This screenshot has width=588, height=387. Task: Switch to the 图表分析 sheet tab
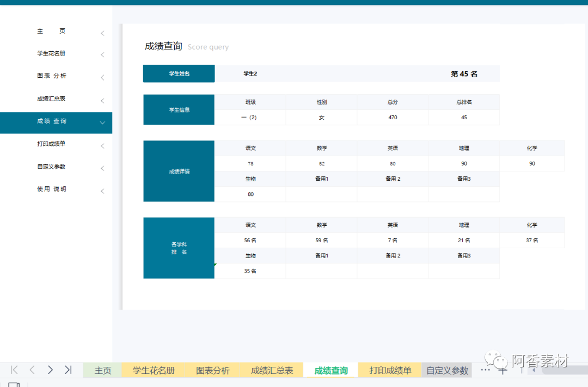pos(213,371)
